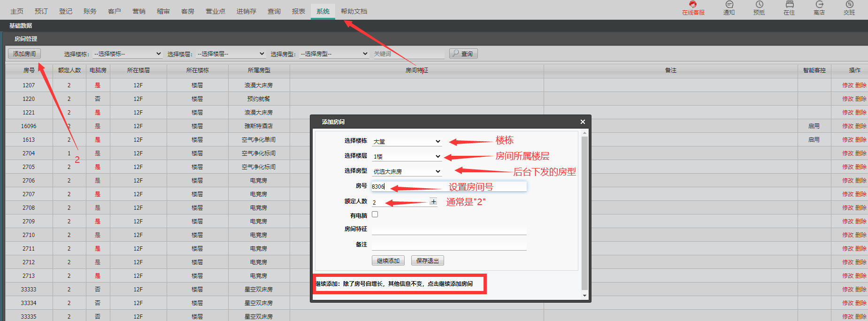Click the 查询 search magnifier button
Viewport: 868px width, 321px height.
pos(463,53)
